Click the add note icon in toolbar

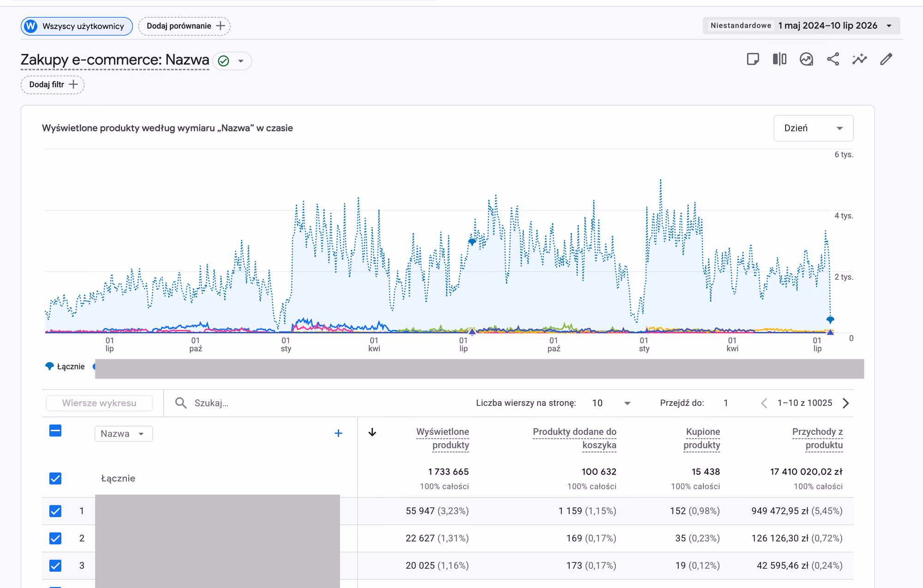tap(753, 59)
